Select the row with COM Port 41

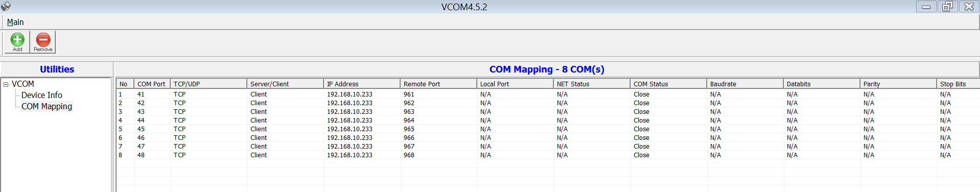click(548, 94)
